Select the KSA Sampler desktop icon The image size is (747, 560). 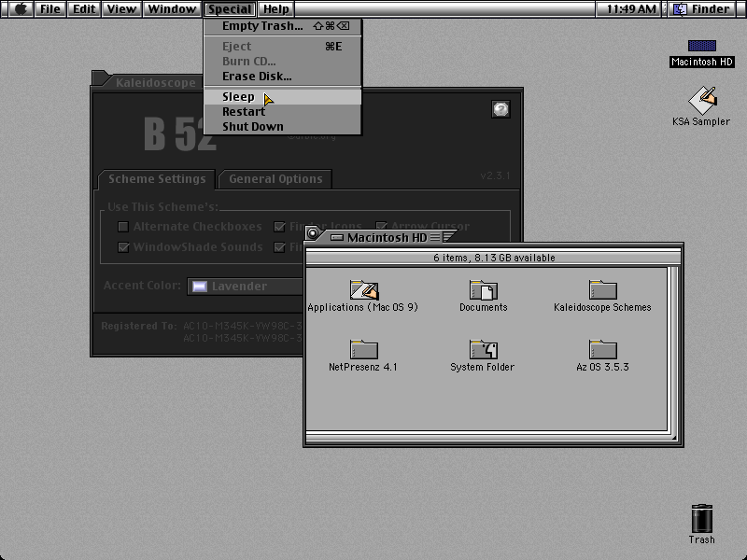coord(702,100)
